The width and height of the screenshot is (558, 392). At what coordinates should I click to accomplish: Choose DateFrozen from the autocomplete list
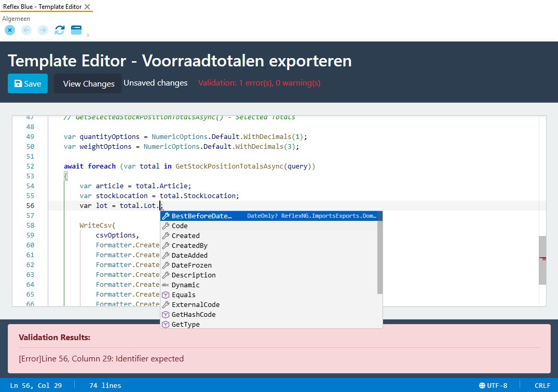click(x=269, y=265)
